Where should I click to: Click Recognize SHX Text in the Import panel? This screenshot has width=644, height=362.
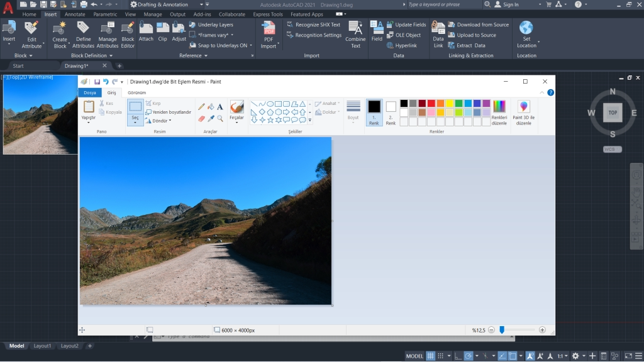313,25
